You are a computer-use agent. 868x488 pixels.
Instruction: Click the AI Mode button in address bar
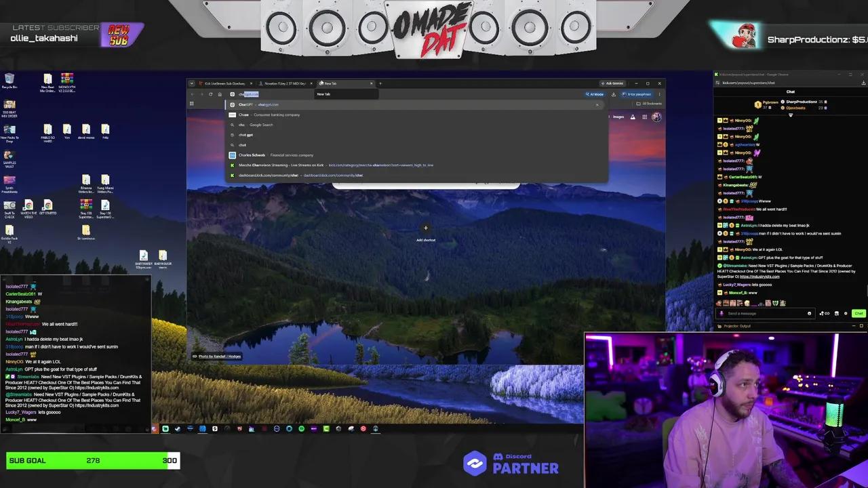point(595,94)
